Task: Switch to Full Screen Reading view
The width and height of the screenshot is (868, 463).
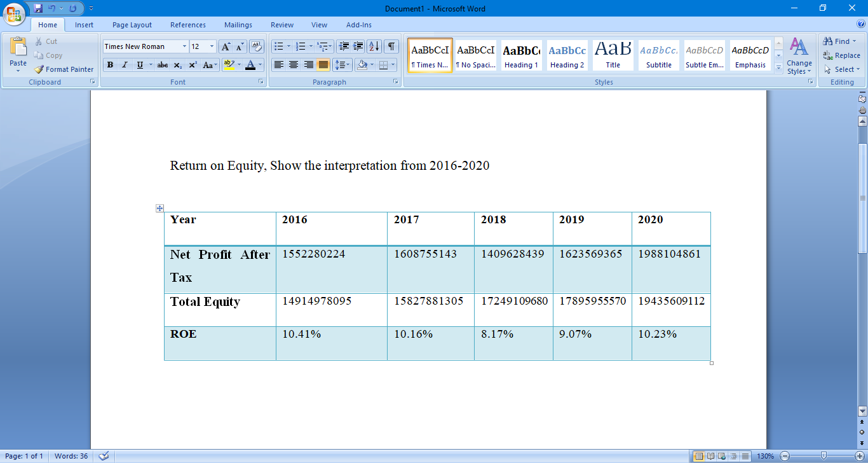Action: (x=710, y=456)
